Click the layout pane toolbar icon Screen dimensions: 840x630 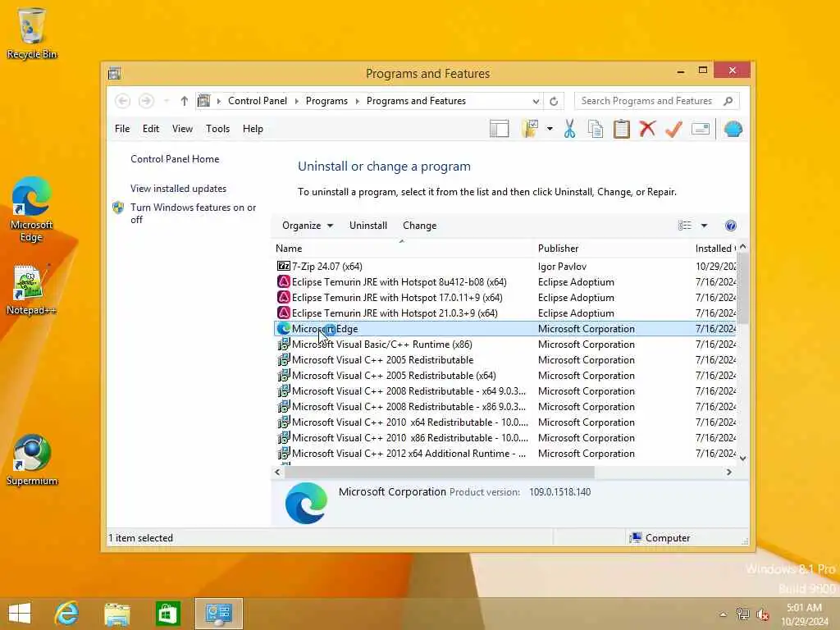tap(499, 129)
